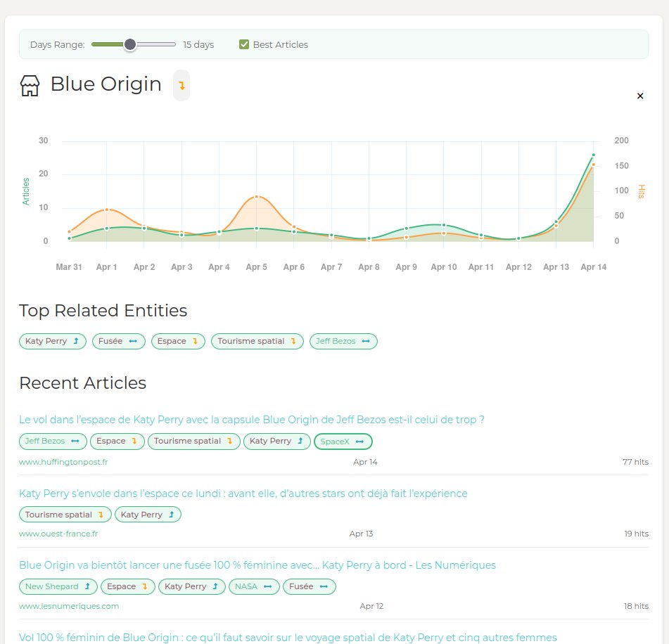Click the orange trend arrow beside Blue Origin
The image size is (669, 644).
pos(181,86)
